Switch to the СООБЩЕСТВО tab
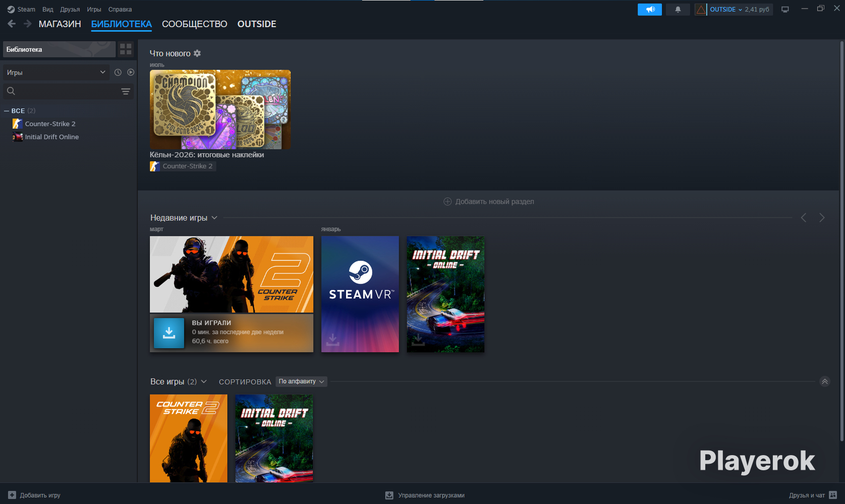Screen dimensions: 845x504 coord(195,24)
